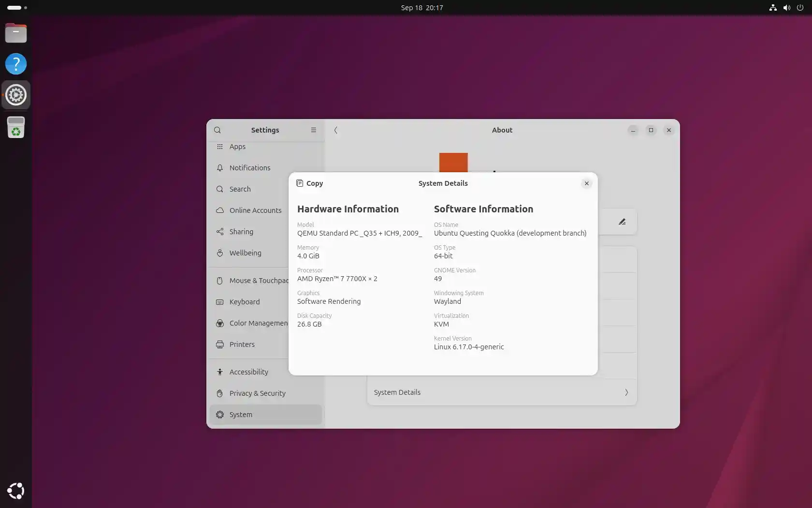Open the Sharing settings
This screenshot has height=508, width=812.
coord(241,232)
